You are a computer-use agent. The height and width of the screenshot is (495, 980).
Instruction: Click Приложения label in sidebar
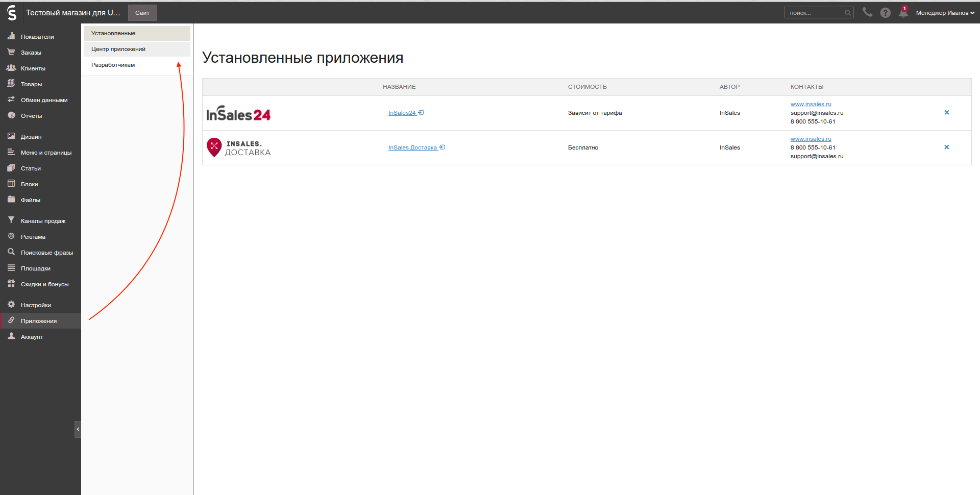pyautogui.click(x=39, y=321)
